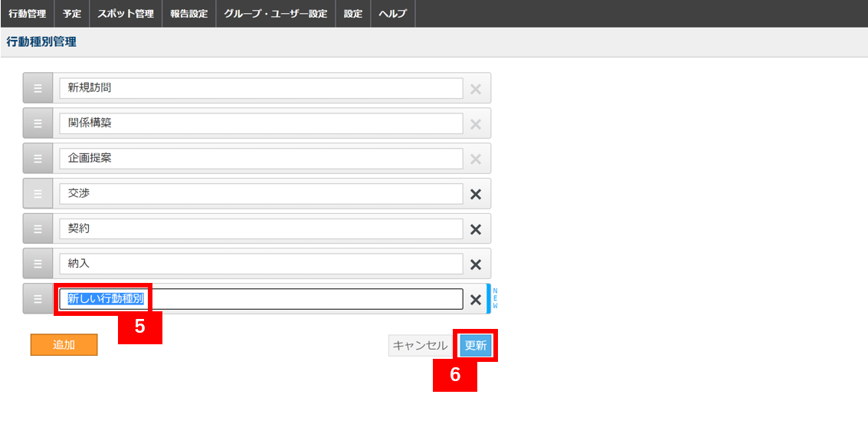This screenshot has height=424, width=868.
Task: Click drag handle icon for 関係構築 row
Action: coord(38,123)
